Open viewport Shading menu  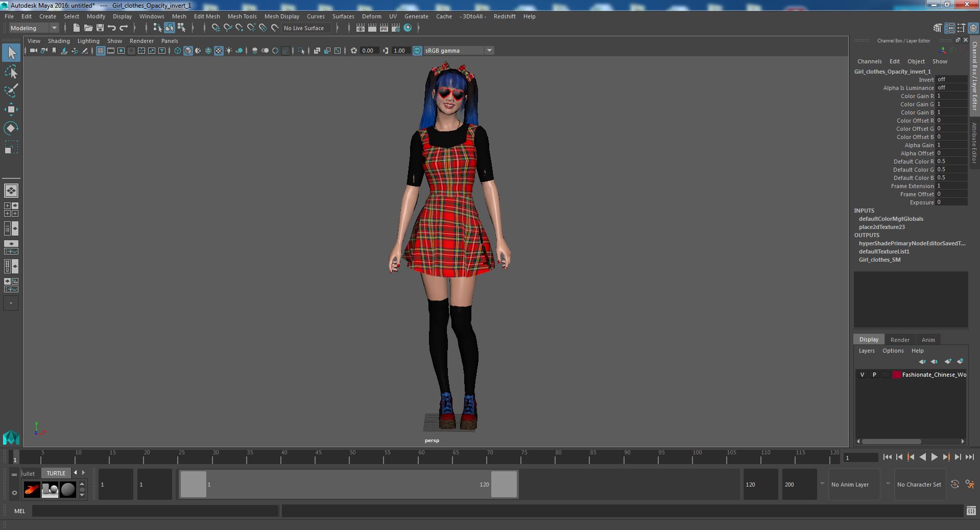tap(59, 41)
